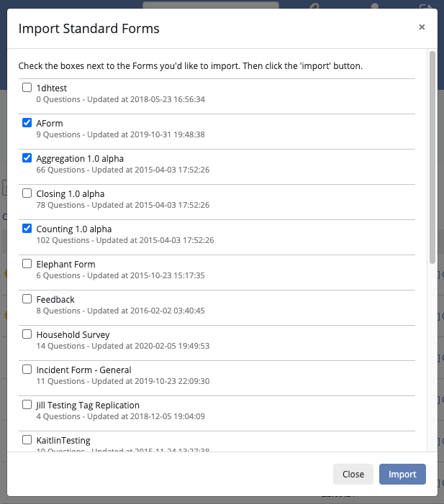Viewport: 444px width, 504px height.
Task: Click '102 Questions - Updated at 2015-04-03' text
Action: (125, 240)
